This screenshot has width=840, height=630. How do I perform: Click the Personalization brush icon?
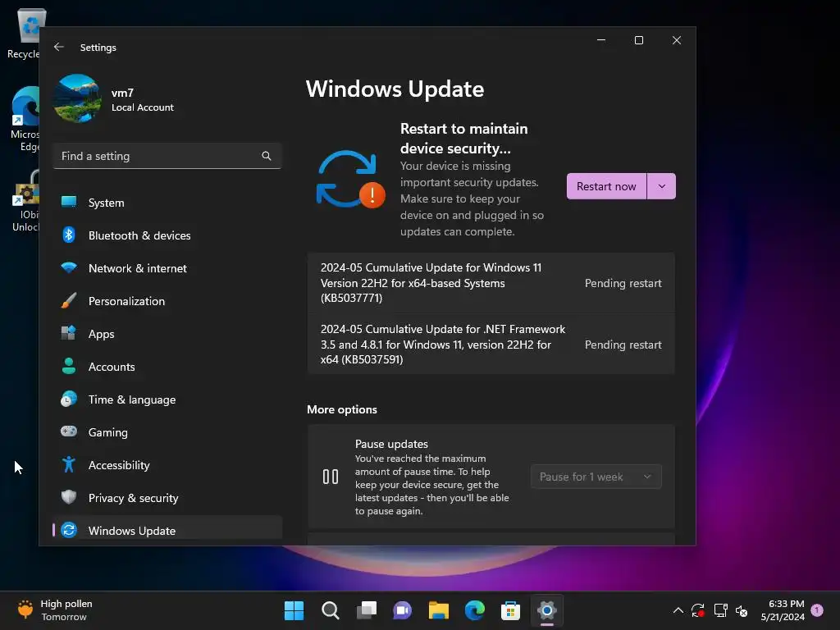(x=69, y=300)
